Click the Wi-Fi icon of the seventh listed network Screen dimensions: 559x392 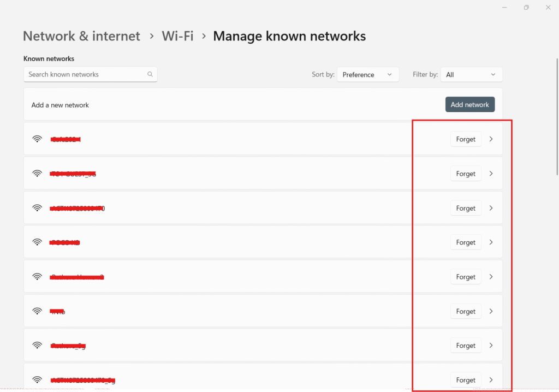click(x=37, y=346)
